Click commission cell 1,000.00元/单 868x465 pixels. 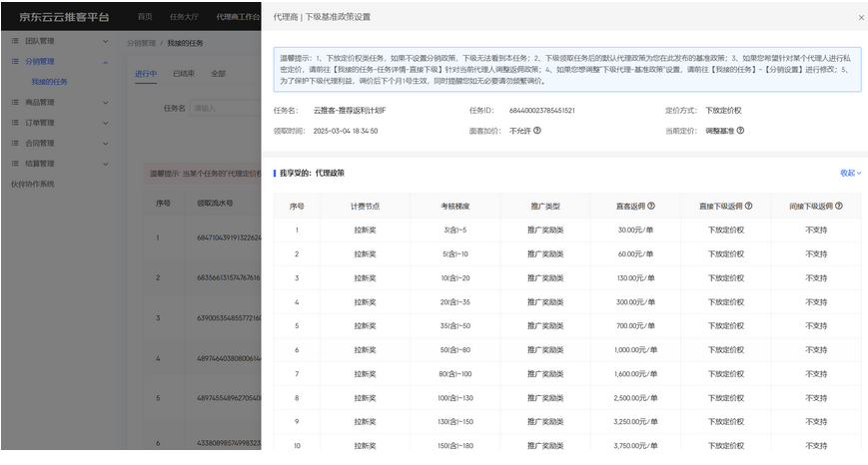pyautogui.click(x=635, y=350)
